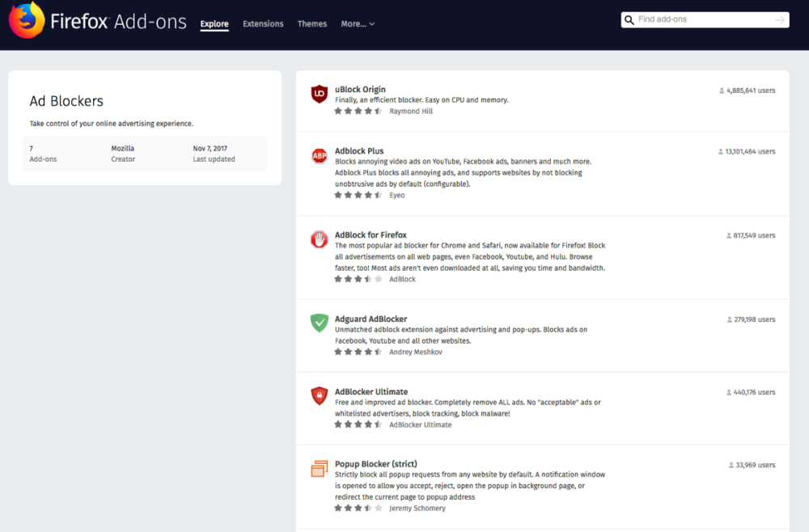Click the Popup Blocker (strict) window icon
809x532 pixels.
319,467
